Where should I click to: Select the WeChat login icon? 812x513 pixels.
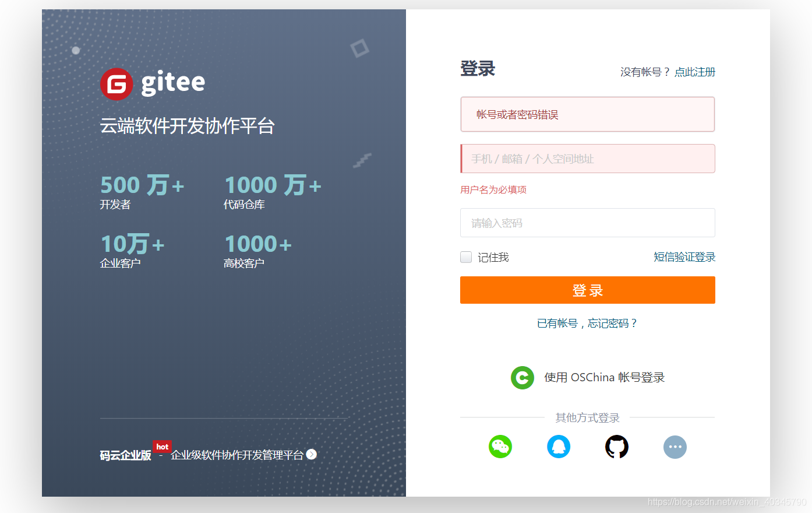[500, 447]
